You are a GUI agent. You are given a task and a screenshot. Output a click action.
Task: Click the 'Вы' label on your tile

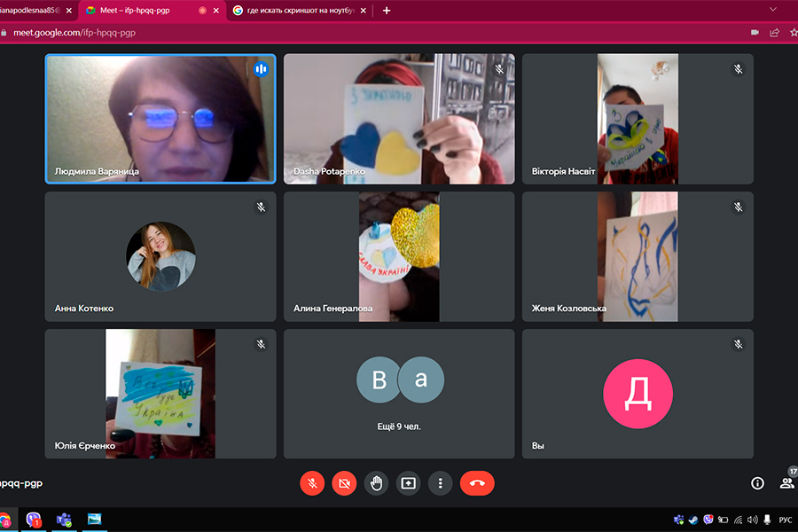coord(537,445)
